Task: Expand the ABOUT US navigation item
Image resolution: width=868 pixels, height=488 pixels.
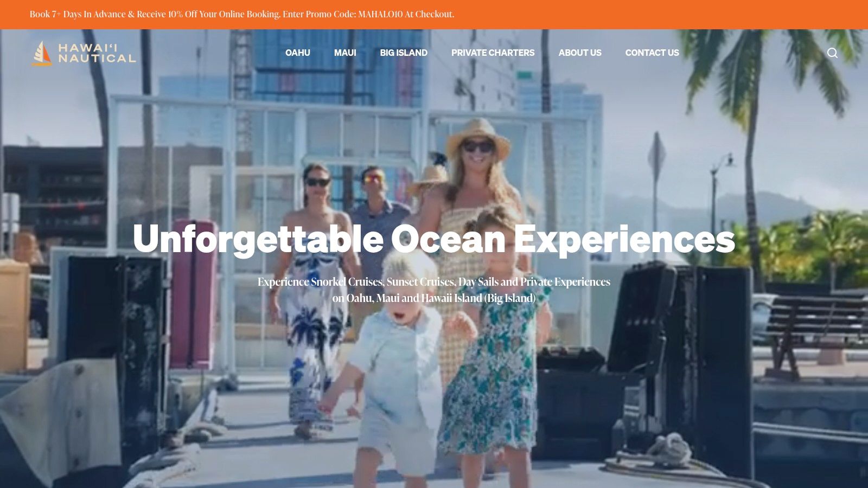Action: pos(580,53)
